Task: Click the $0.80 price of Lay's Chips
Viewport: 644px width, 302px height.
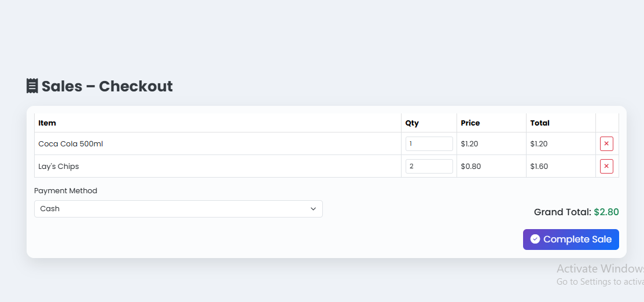Action: 470,166
